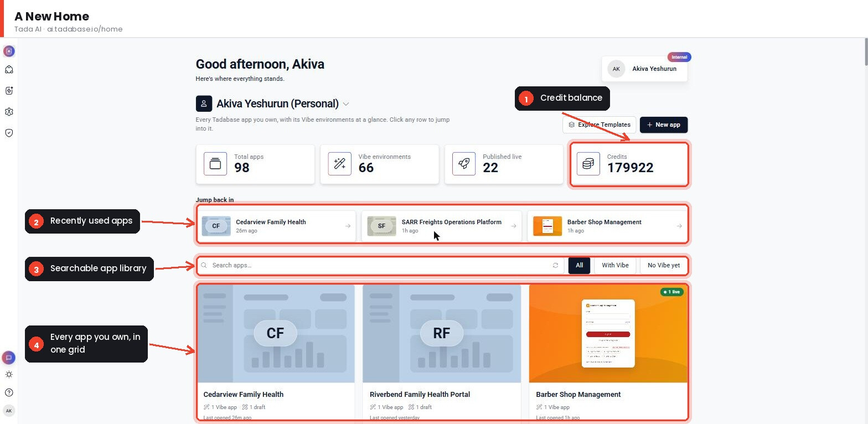Click the New app button
The image size is (868, 424).
(664, 125)
